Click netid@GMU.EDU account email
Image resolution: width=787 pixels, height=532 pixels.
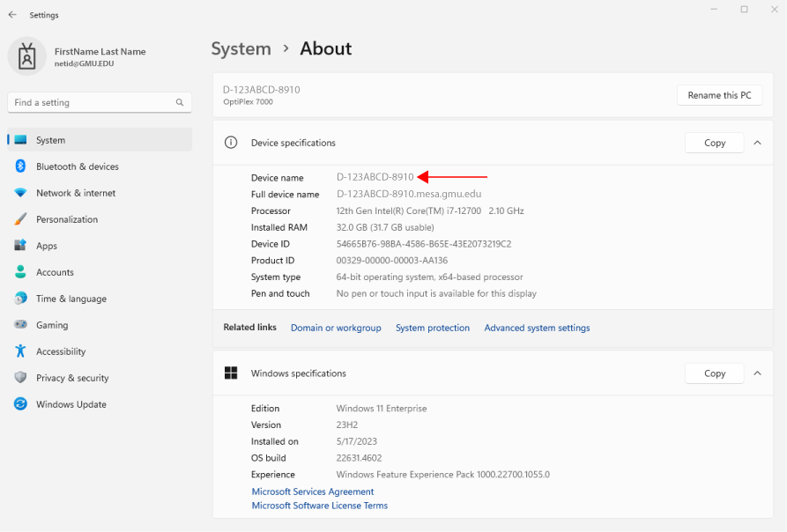point(85,63)
